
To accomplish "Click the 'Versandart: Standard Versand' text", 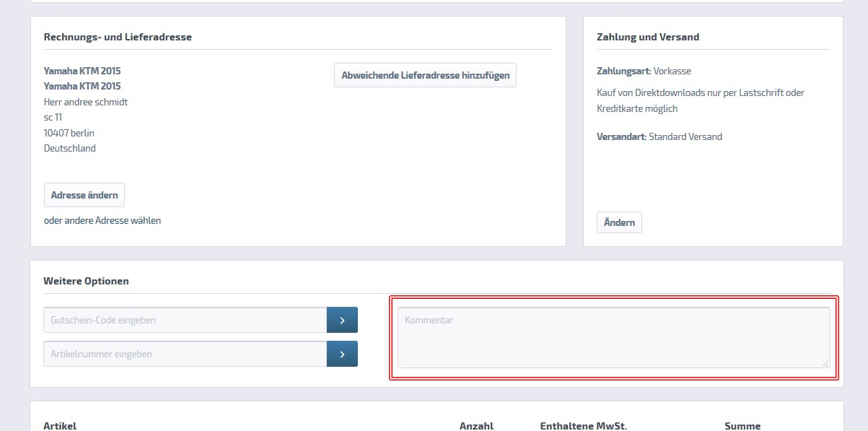I will point(659,136).
